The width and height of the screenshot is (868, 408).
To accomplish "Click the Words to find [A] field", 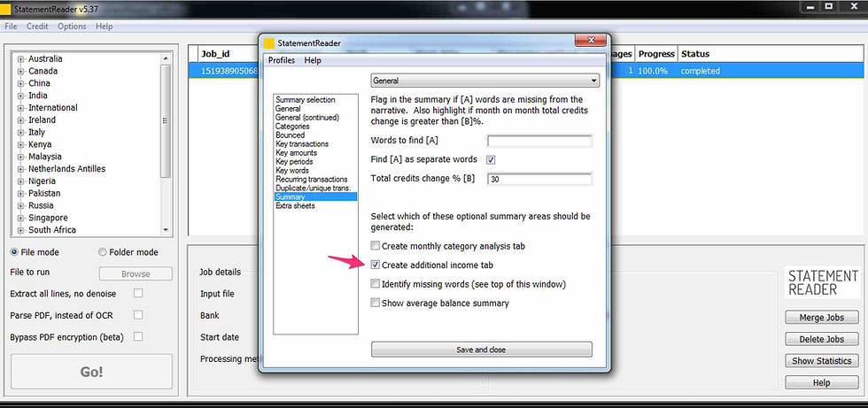I will pos(539,141).
